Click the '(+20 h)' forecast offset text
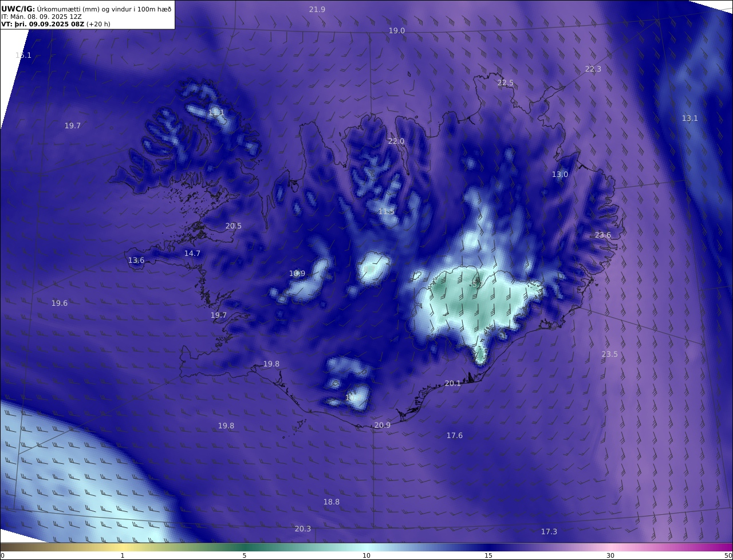Screen dimensions: 733x560 (x=98, y=25)
